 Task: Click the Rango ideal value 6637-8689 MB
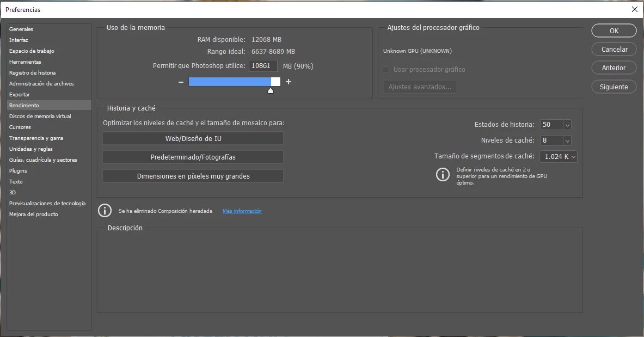(273, 51)
